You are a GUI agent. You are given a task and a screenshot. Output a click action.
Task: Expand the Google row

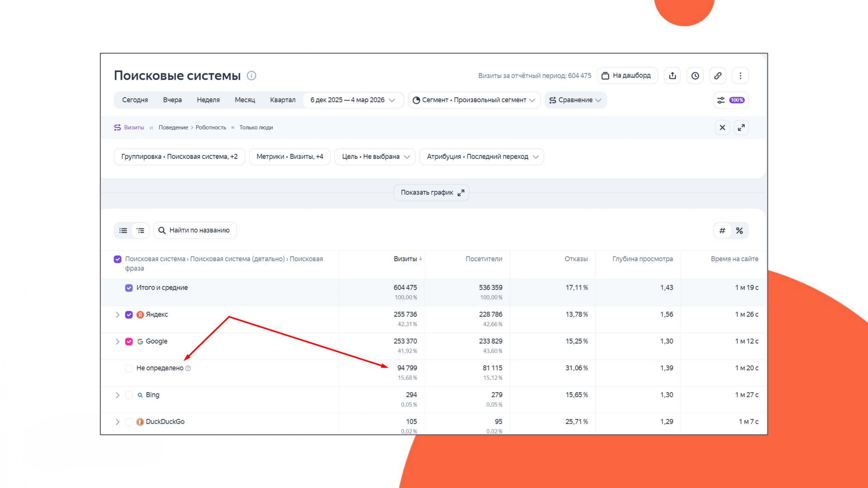coord(117,341)
